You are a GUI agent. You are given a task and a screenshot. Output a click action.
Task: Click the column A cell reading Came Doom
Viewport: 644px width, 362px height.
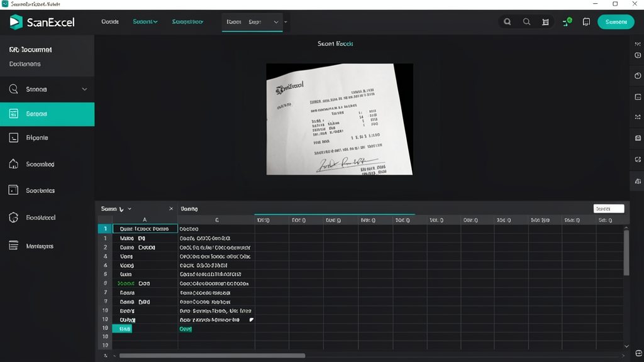145,248
